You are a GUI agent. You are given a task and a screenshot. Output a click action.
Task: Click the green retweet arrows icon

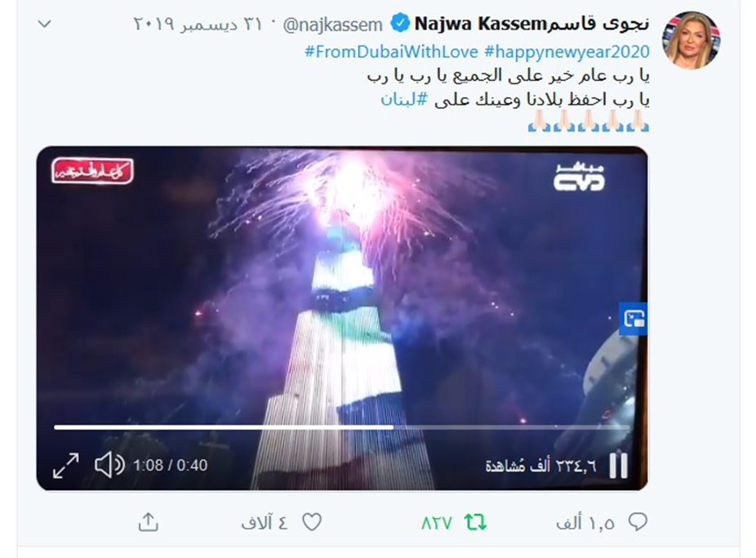click(475, 522)
